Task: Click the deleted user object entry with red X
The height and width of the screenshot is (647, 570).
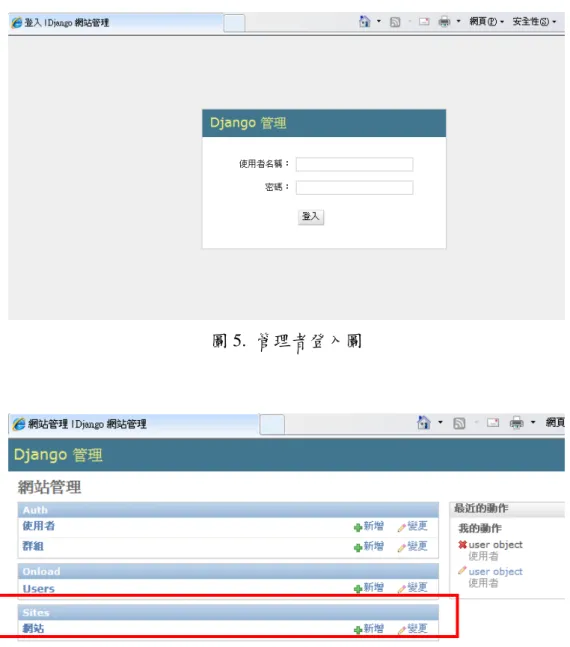Action: [x=495, y=545]
